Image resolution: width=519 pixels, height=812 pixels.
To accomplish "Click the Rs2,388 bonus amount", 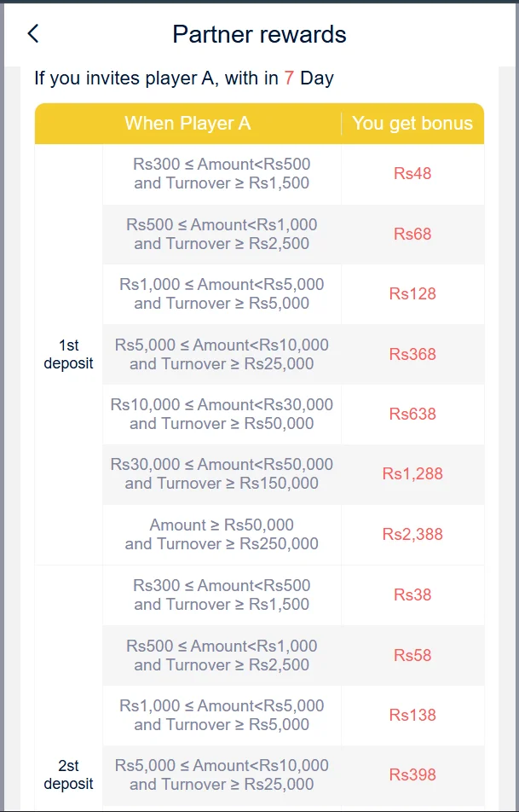I will point(412,535).
